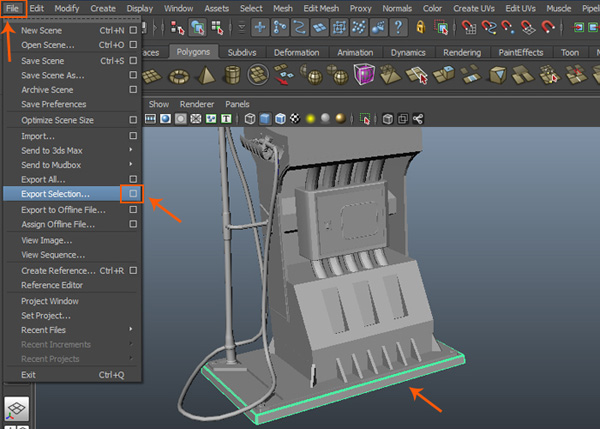600x429 pixels.
Task: Switch to the Deformation shelf tab
Action: [x=297, y=52]
